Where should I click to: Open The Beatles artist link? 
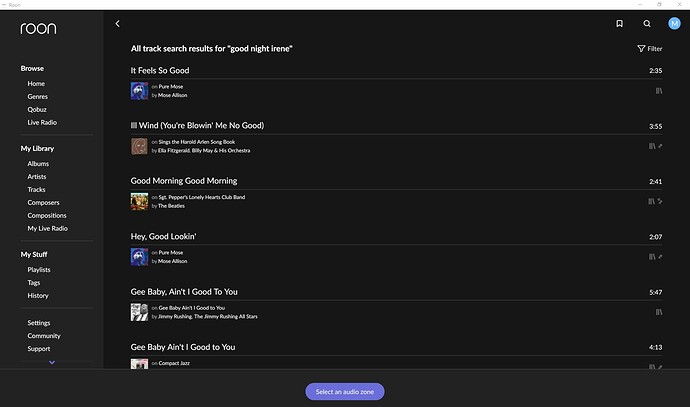171,206
